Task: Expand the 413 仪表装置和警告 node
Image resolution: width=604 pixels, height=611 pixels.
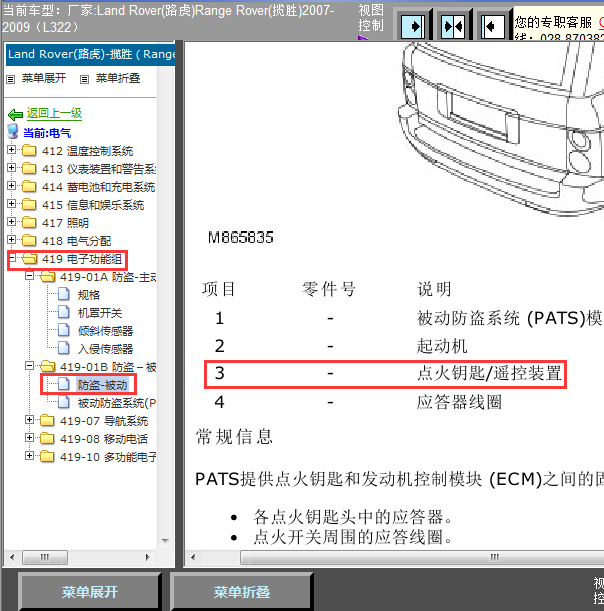Action: coord(11,168)
